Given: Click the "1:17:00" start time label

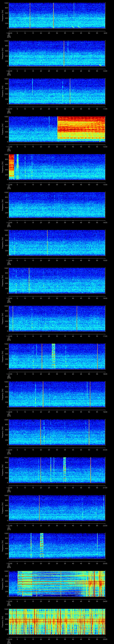Looking at the screenshot, I should click(9, 374).
